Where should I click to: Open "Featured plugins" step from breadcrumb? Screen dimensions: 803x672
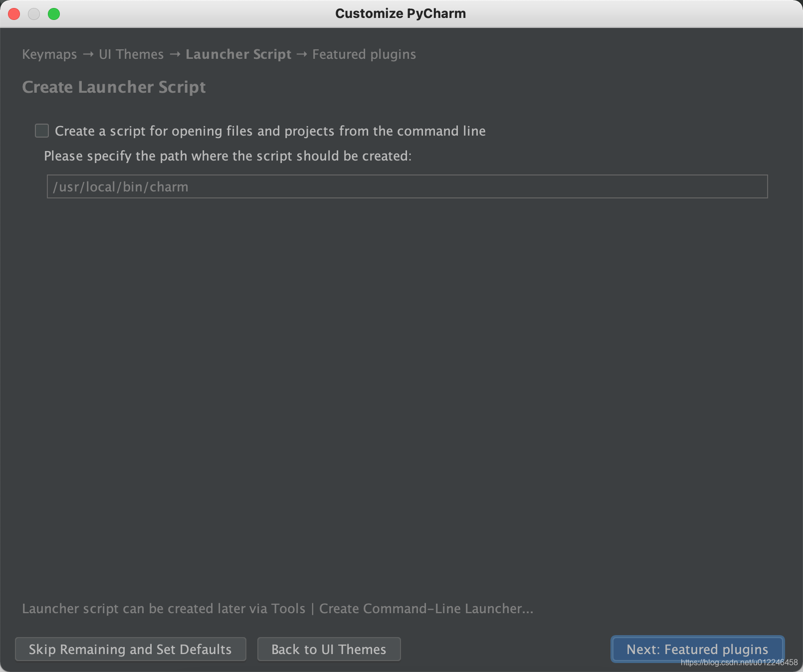tap(364, 54)
